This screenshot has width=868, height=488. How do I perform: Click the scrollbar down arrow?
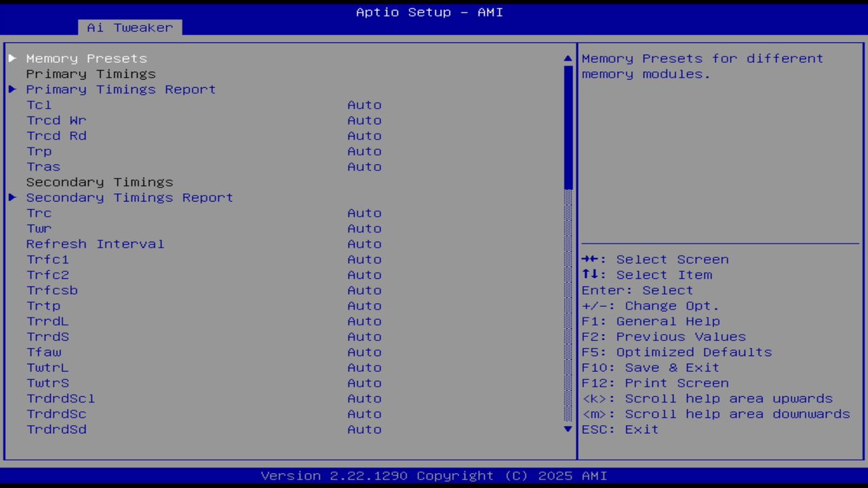(568, 429)
